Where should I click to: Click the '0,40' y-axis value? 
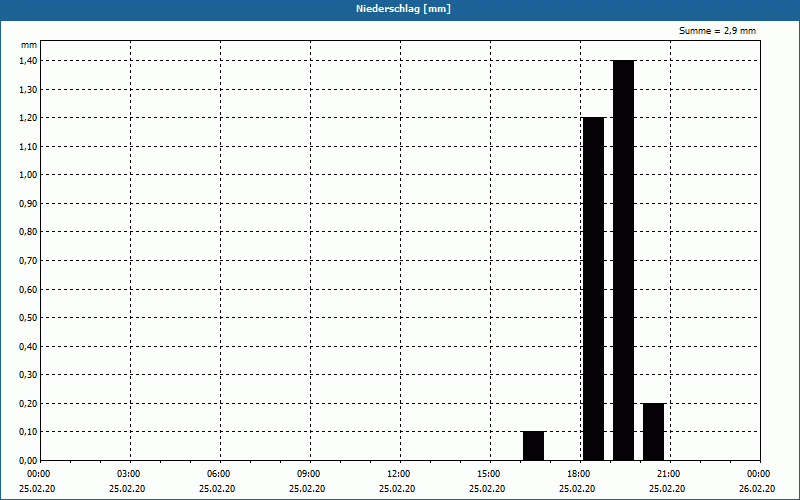pos(28,346)
